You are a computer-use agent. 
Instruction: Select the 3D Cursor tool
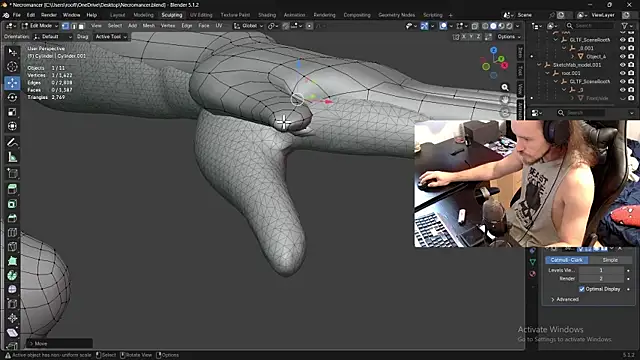pyautogui.click(x=12, y=67)
